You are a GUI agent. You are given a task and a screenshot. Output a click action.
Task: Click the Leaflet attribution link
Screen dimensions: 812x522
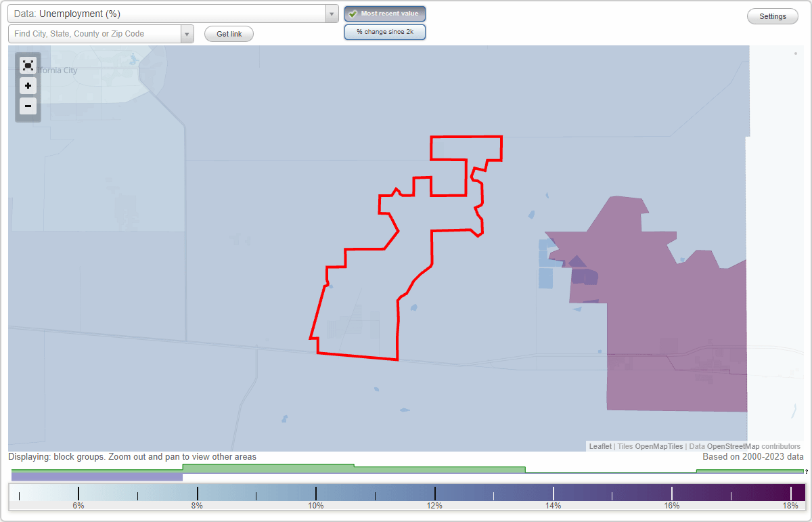(x=600, y=446)
